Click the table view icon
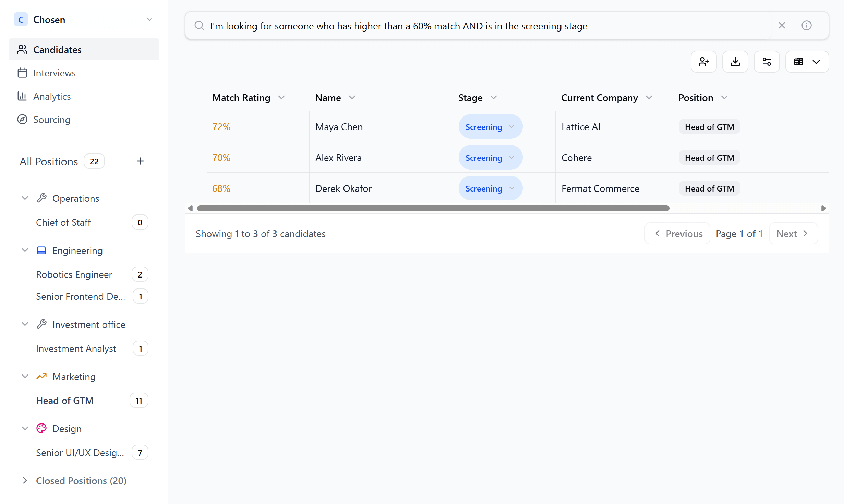The width and height of the screenshot is (844, 504). click(799, 62)
